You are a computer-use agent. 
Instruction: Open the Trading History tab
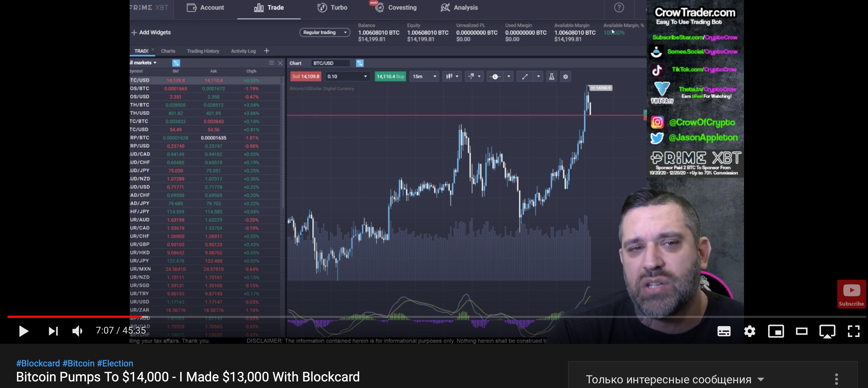[203, 51]
